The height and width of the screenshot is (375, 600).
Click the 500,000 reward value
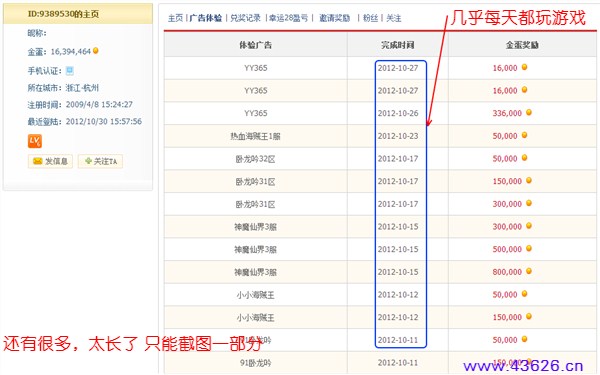pos(507,249)
